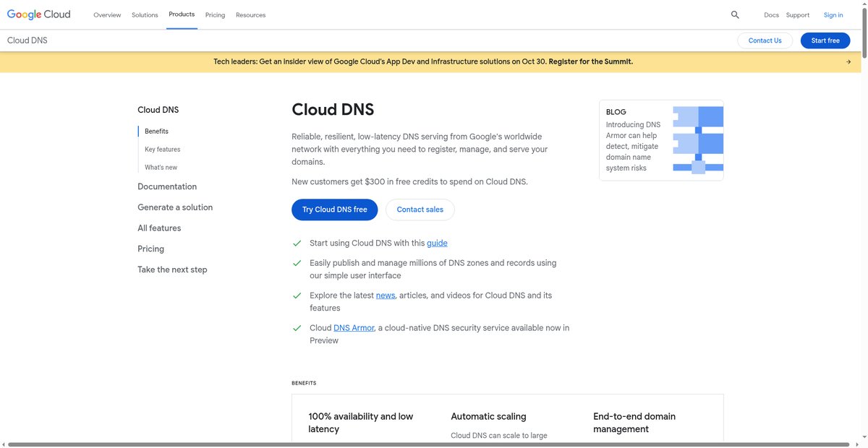Click the Cloud DNS main heading
The image size is (868, 448).
[x=333, y=110]
